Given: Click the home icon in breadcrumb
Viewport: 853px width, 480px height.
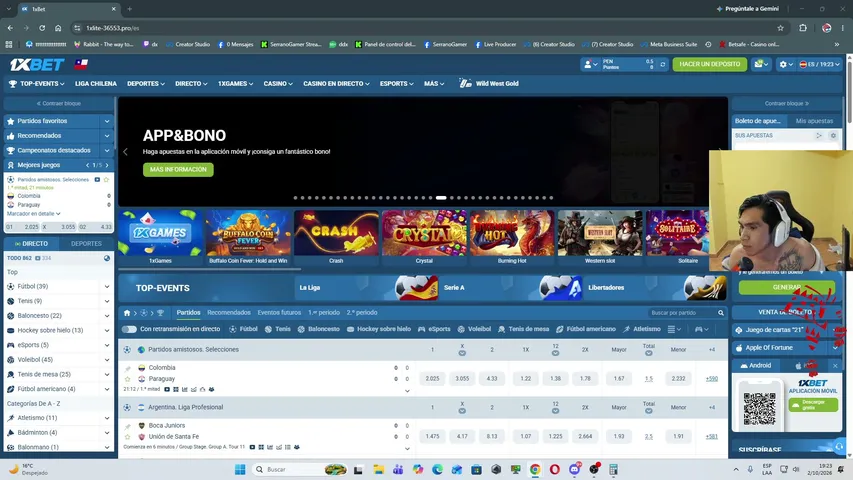Looking at the screenshot, I should click(x=127, y=313).
